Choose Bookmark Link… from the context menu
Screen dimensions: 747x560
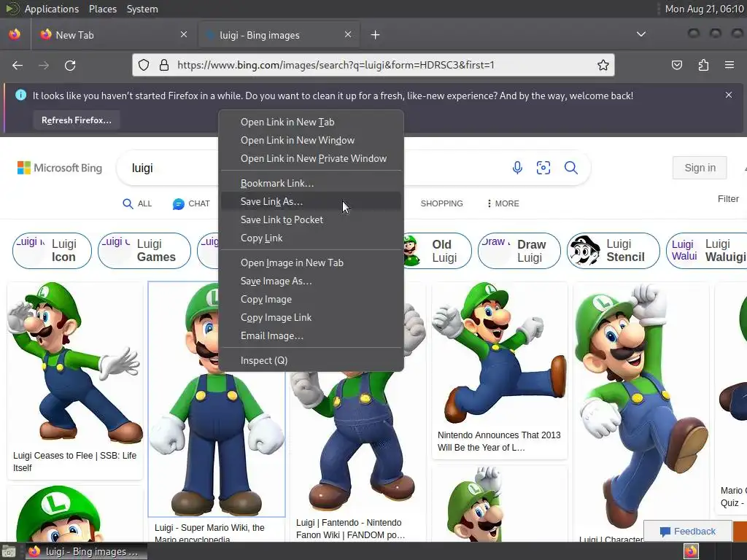coord(311,183)
